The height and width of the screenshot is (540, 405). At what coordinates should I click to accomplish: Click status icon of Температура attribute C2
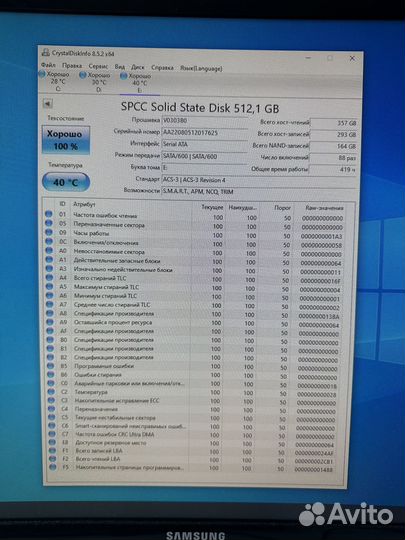coord(51,391)
